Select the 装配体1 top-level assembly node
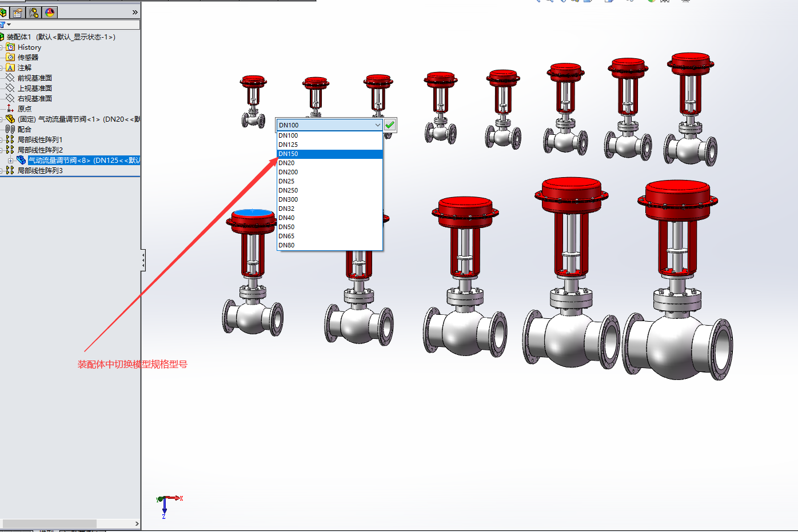This screenshot has height=532, width=798. coord(61,37)
